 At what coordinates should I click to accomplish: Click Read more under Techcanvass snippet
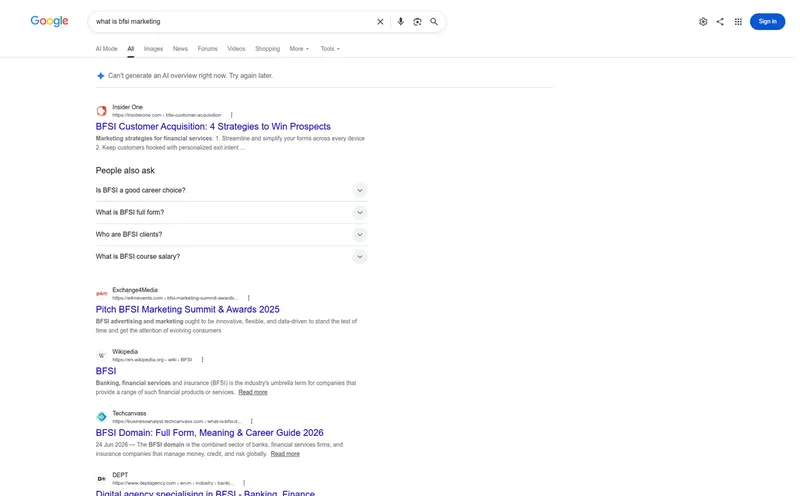tap(285, 454)
